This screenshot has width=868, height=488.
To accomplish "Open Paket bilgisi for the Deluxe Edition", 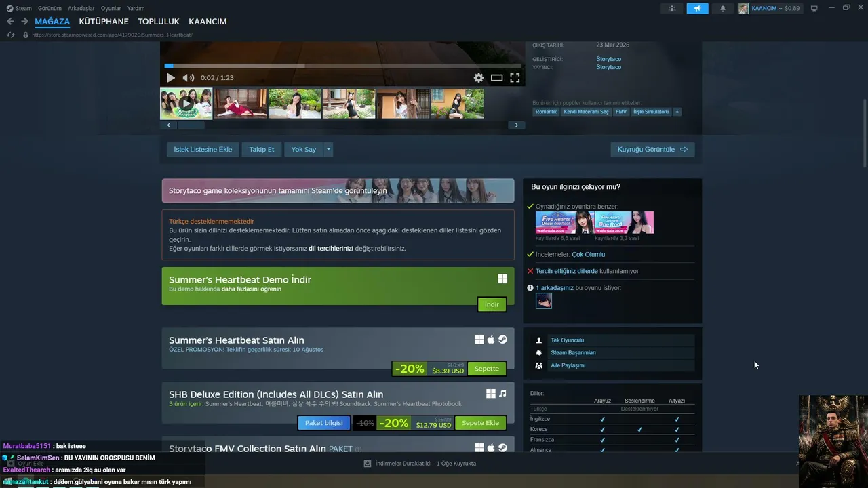I will point(324,423).
